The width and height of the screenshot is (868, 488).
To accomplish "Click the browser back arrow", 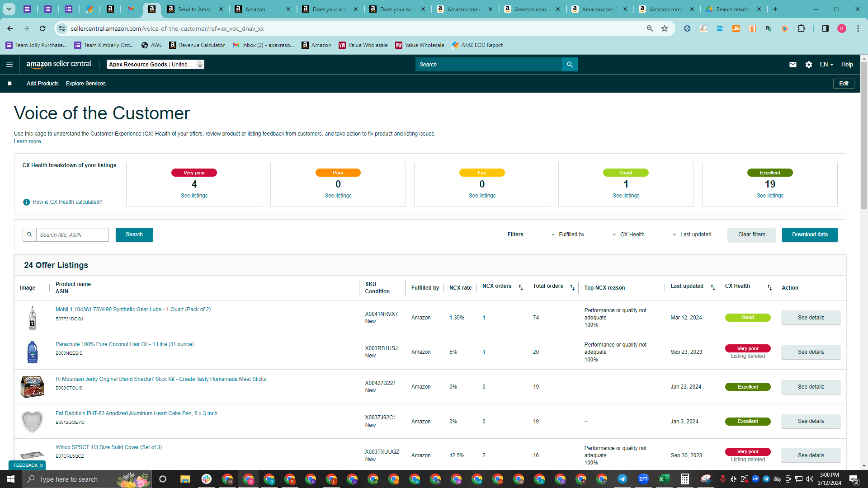I will click(x=10, y=28).
